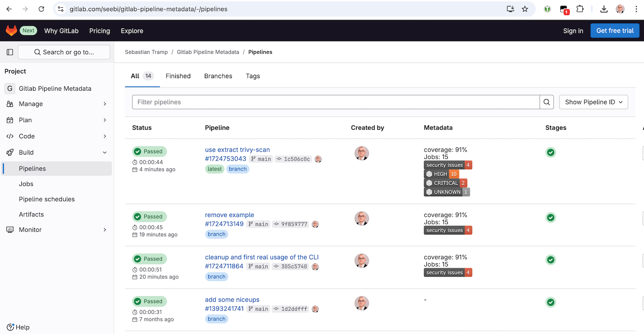Image resolution: width=644 pixels, height=334 pixels.
Task: Expand the Plan sidebar section
Action: tap(56, 120)
